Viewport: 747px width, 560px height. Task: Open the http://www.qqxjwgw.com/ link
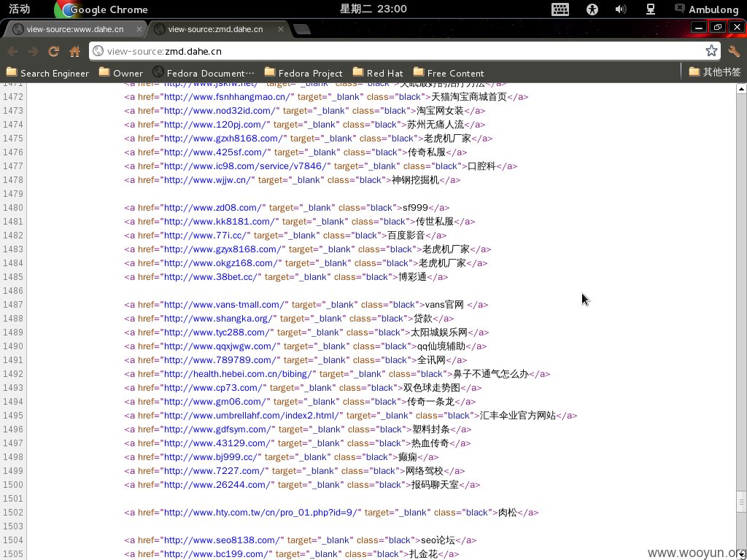220,346
